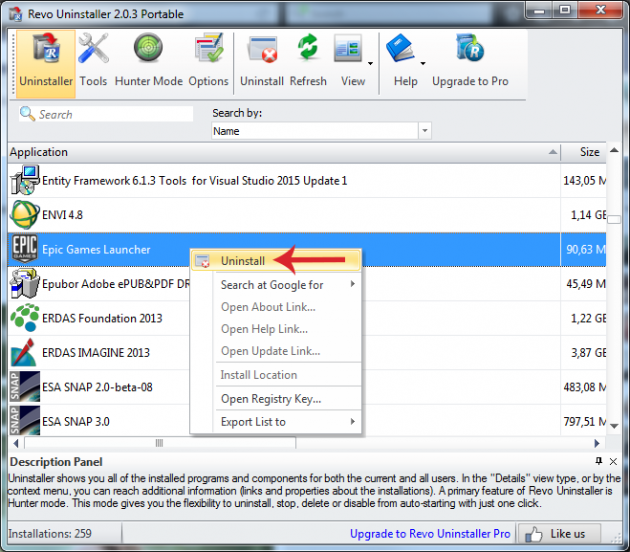
Task: Select Open Registry Key from context menu
Action: coord(270,399)
